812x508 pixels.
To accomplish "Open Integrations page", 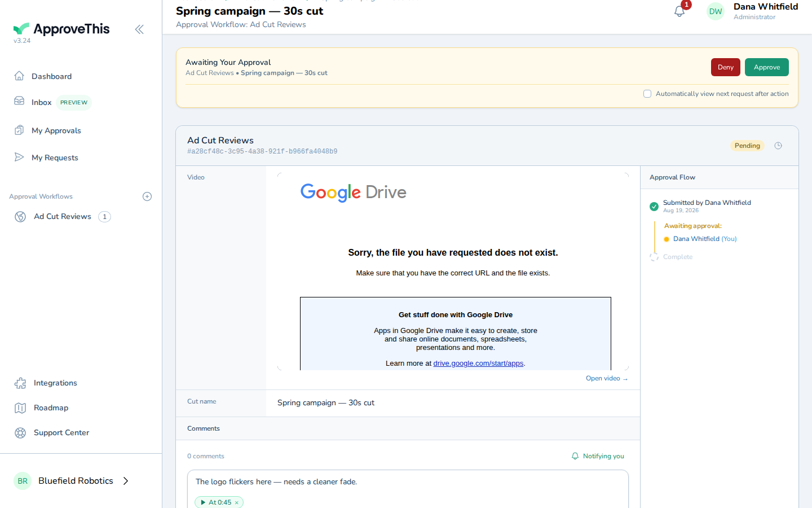I will coord(55,383).
